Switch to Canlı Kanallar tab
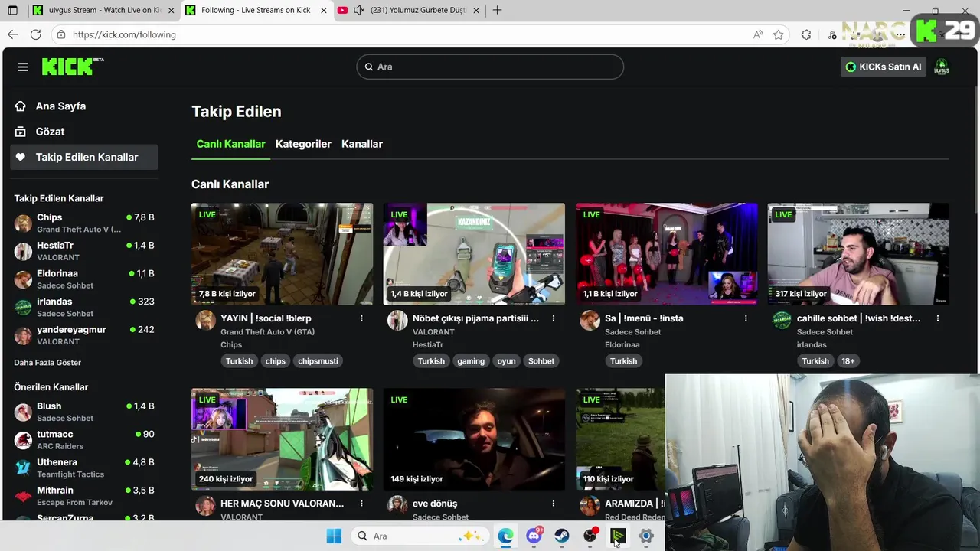The height and width of the screenshot is (551, 980). coord(230,144)
